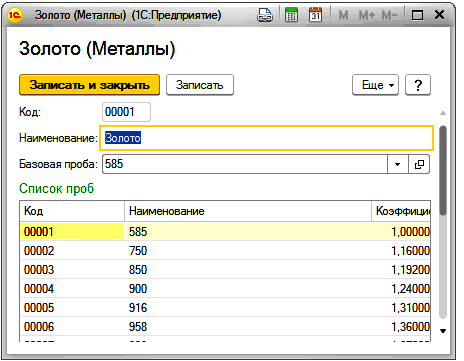Click the M memory button
Image resolution: width=464 pixels, height=361 pixels.
(343, 15)
